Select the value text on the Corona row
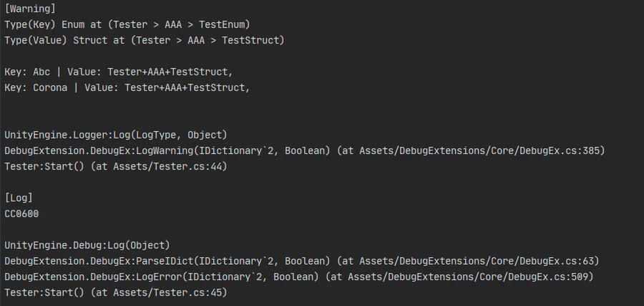The width and height of the screenshot is (644, 306). 187,87
